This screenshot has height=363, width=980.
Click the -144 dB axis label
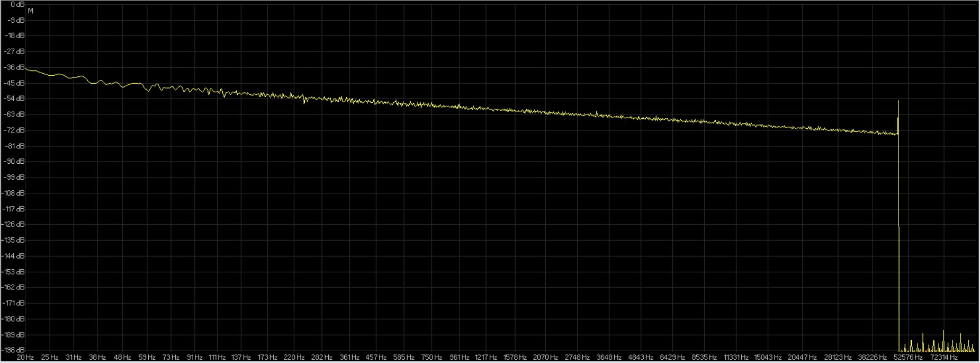click(13, 256)
